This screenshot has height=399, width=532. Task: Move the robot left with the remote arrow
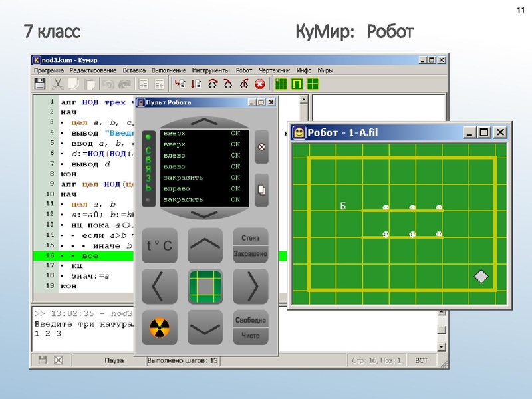(x=160, y=287)
